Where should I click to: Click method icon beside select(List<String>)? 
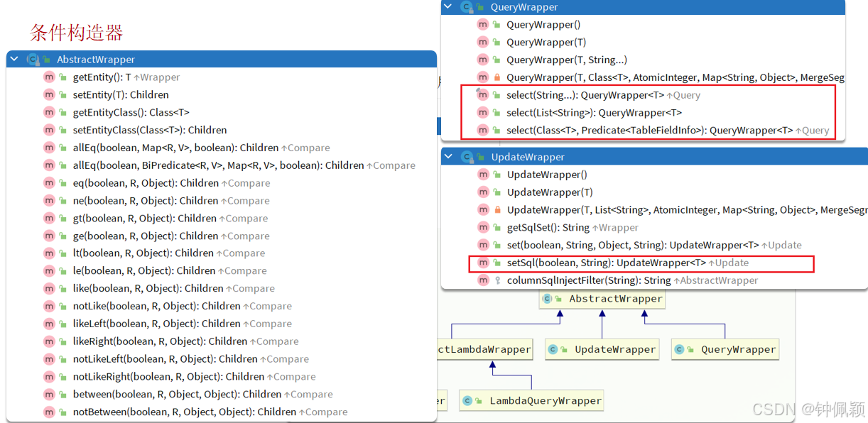pyautogui.click(x=483, y=112)
